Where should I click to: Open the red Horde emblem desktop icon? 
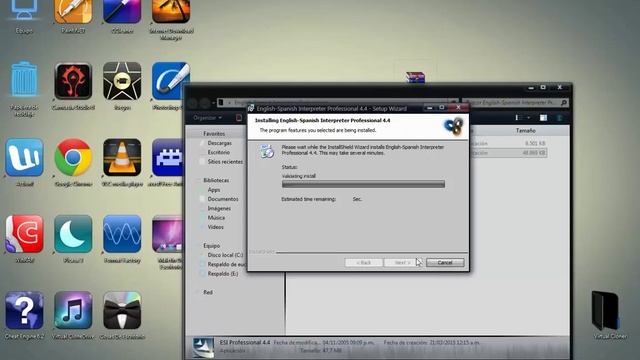[x=73, y=81]
